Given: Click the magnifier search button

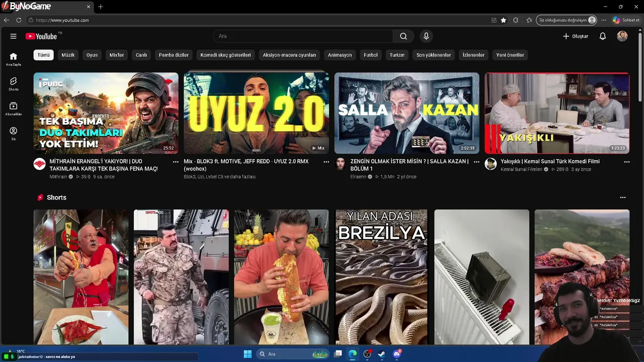Looking at the screenshot, I should coord(404,36).
